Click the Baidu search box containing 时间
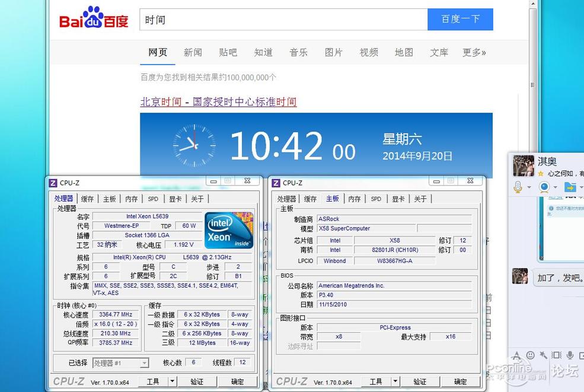The height and width of the screenshot is (392, 584). (x=284, y=20)
